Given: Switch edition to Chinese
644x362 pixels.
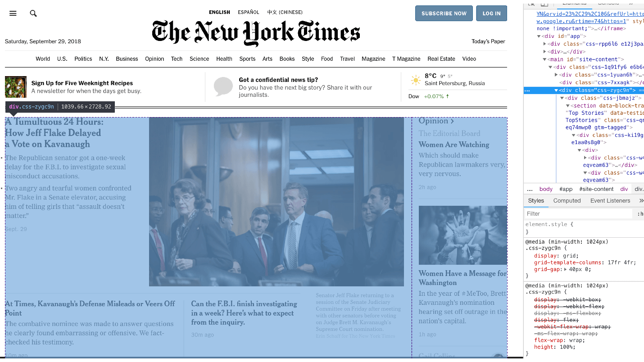Looking at the screenshot, I should 285,13.
